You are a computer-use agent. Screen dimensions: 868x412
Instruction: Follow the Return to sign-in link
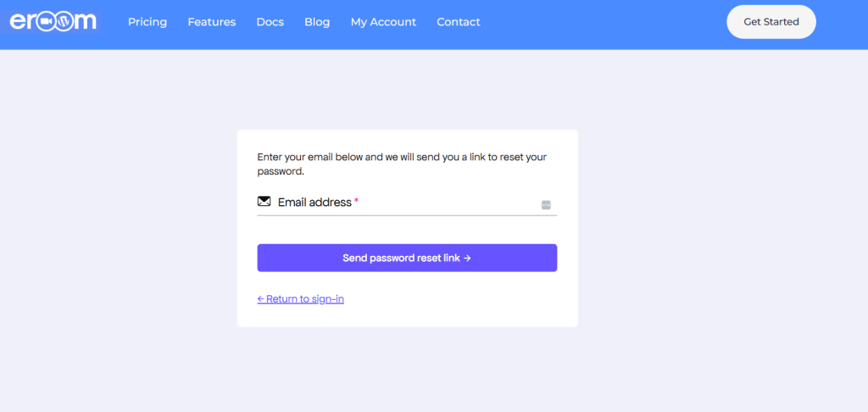(x=305, y=299)
